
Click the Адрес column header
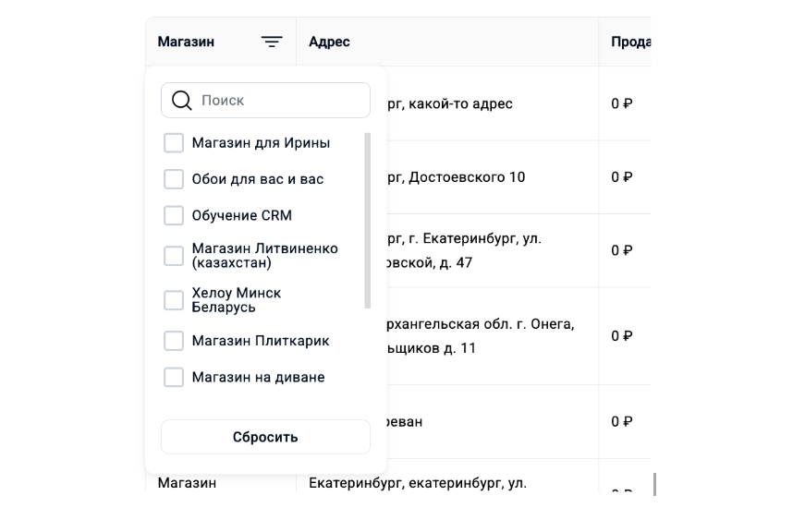pyautogui.click(x=330, y=42)
